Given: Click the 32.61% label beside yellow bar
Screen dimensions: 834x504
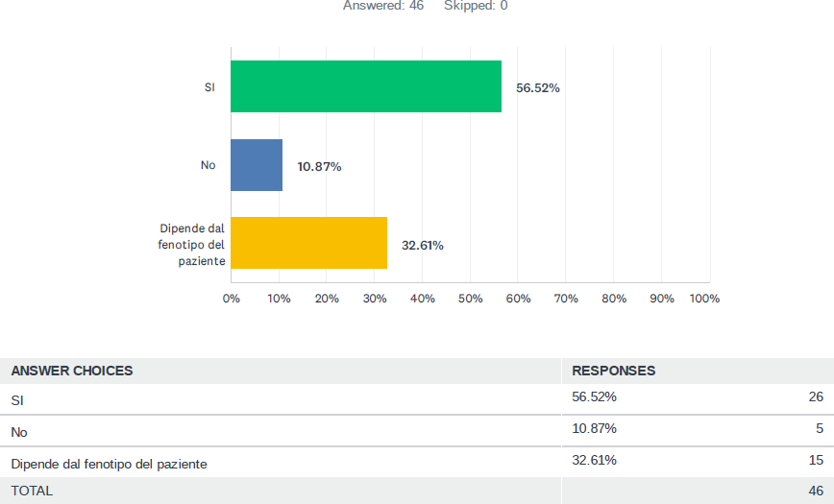Looking at the screenshot, I should 423,245.
